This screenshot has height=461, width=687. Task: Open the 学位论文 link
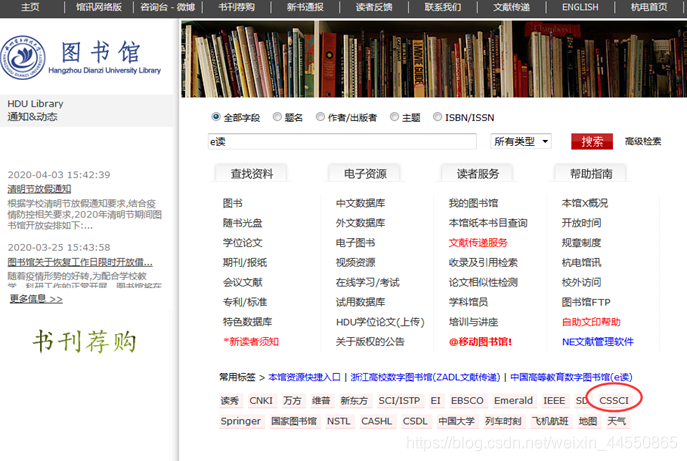(242, 242)
